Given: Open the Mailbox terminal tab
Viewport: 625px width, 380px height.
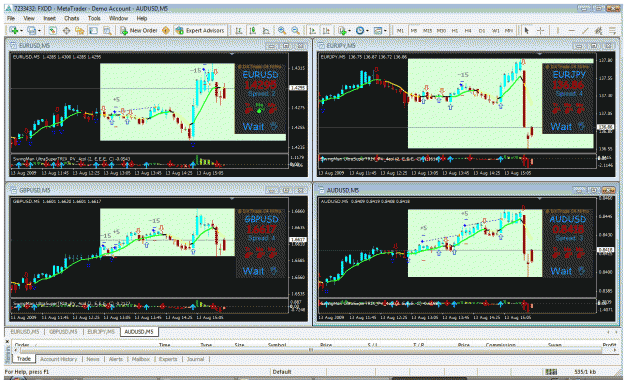Looking at the screenshot, I should tap(141, 359).
